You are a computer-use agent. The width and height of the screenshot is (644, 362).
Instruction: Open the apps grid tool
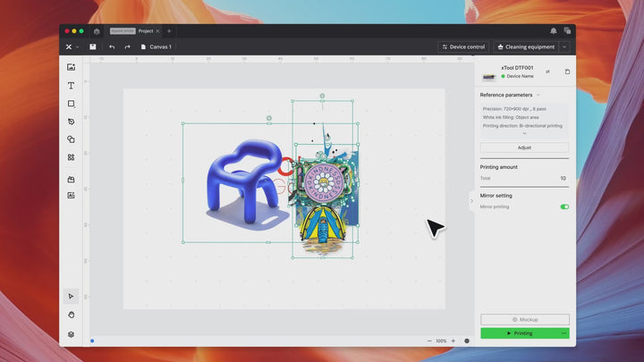click(x=72, y=157)
